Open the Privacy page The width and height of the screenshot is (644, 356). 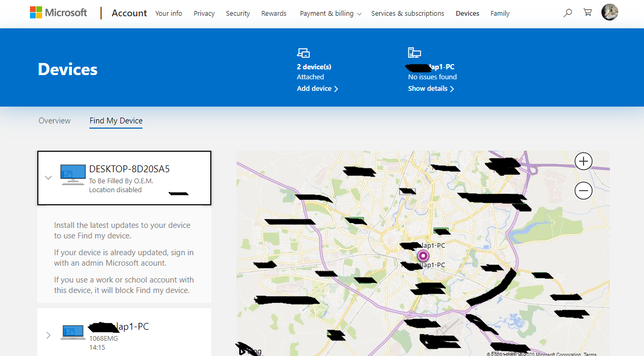coord(204,14)
